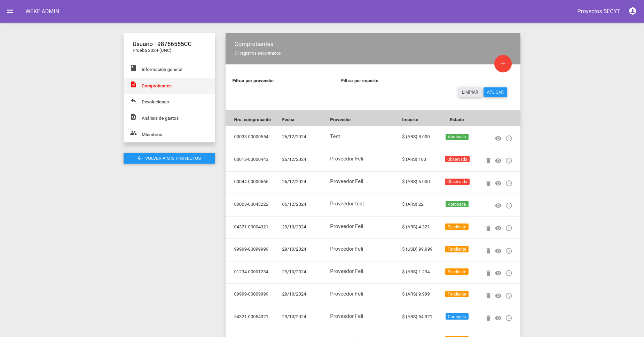The height and width of the screenshot is (337, 644).
Task: View comprobante 99999-00099999 details
Action: pyautogui.click(x=498, y=251)
